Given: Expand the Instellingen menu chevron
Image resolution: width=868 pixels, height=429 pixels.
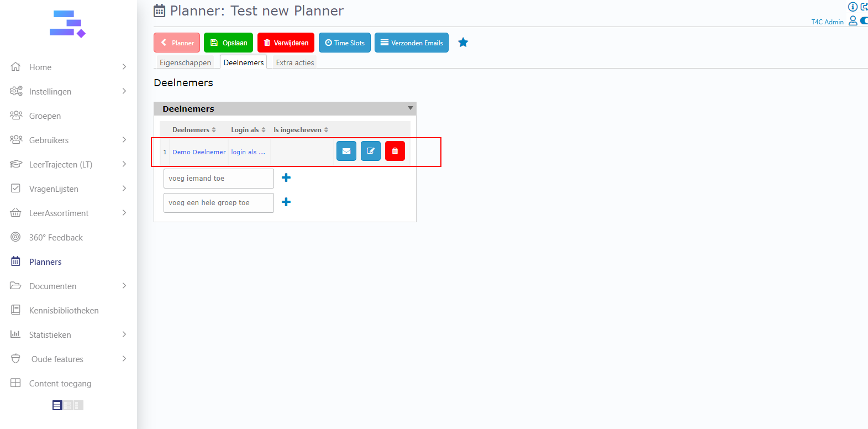Looking at the screenshot, I should click(124, 91).
